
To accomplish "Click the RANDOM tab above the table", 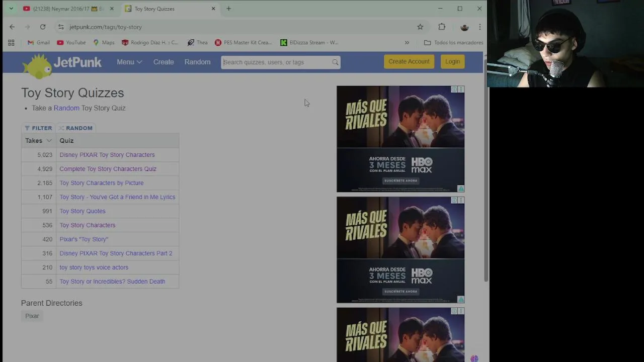I will pyautogui.click(x=75, y=128).
